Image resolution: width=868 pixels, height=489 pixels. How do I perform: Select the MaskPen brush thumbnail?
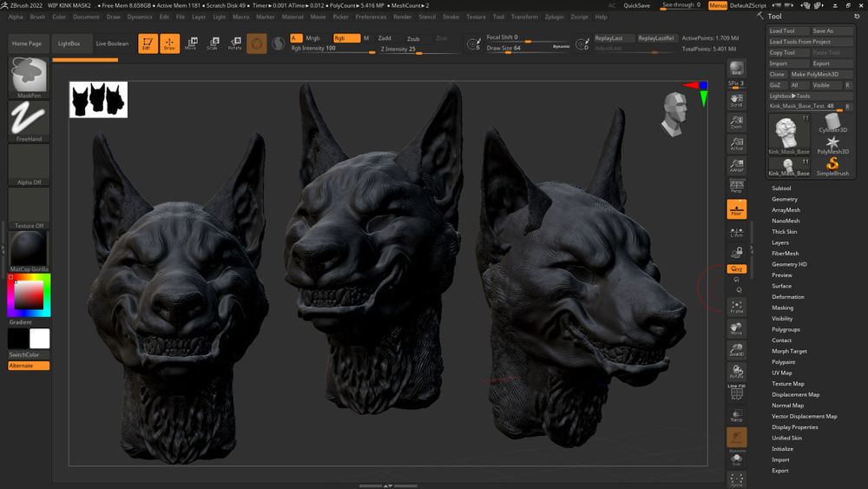(29, 77)
